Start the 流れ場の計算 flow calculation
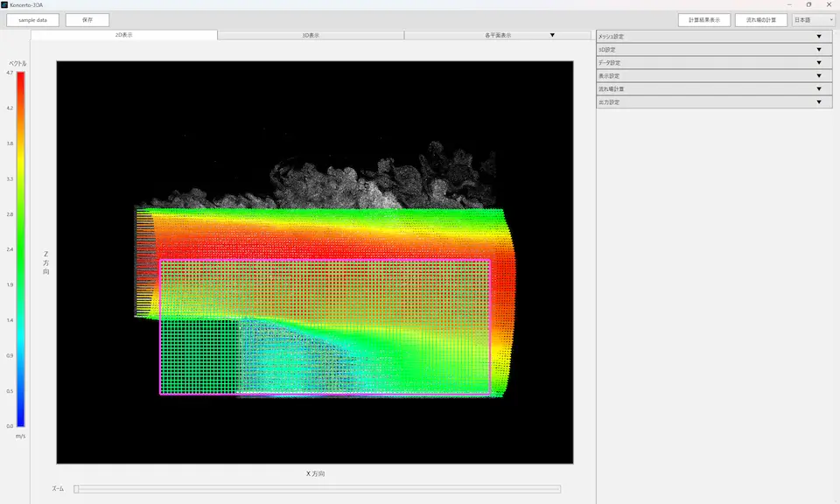The image size is (840, 504). coord(760,20)
